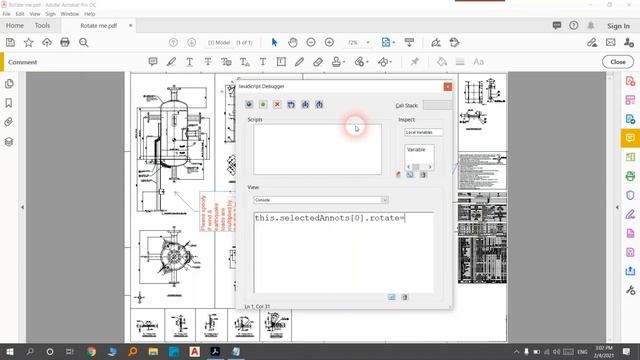
Task: Add a sticky note comment
Action: (x=153, y=62)
